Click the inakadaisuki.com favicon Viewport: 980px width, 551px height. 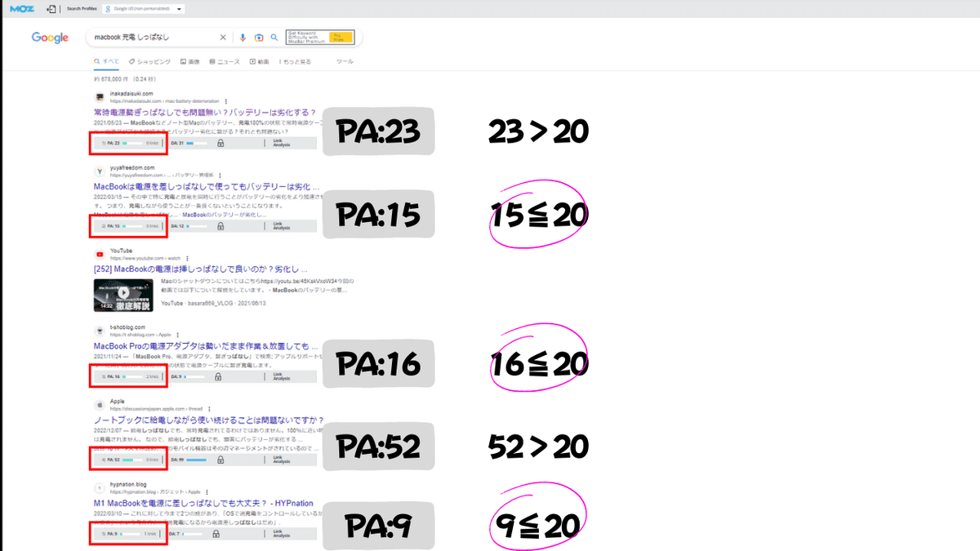pyautogui.click(x=99, y=96)
